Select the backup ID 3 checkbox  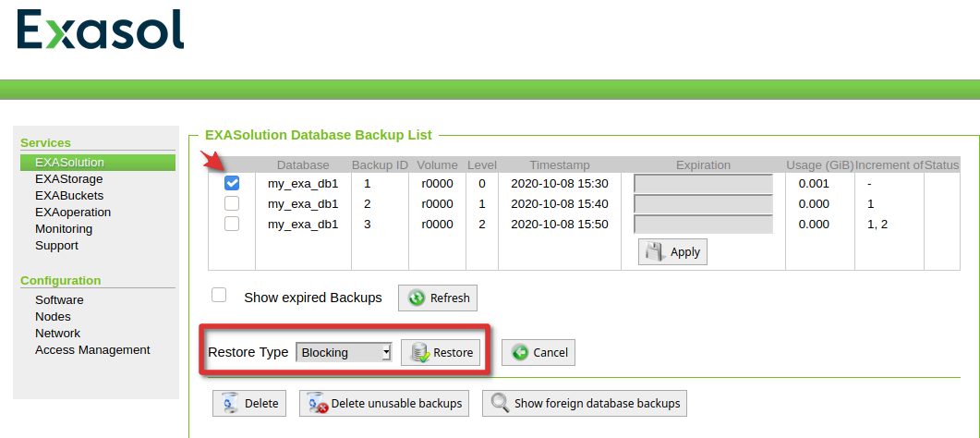232,223
